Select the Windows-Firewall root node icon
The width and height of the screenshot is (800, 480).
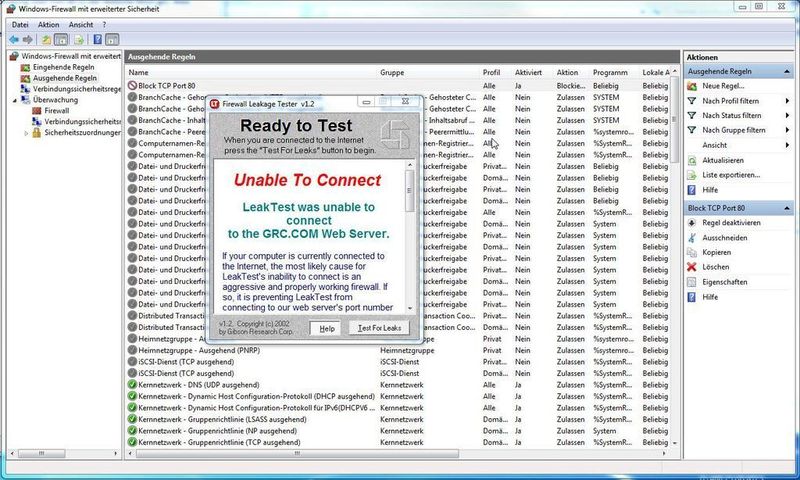[x=14, y=56]
